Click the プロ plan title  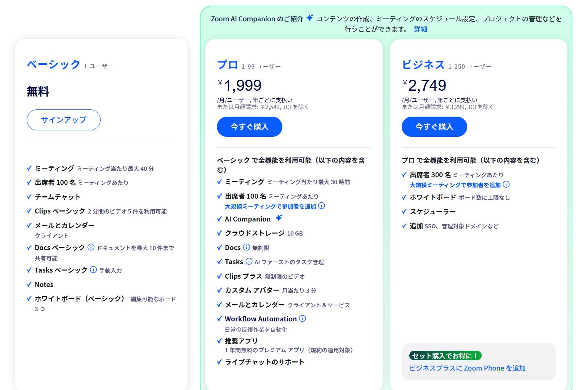[x=228, y=64]
